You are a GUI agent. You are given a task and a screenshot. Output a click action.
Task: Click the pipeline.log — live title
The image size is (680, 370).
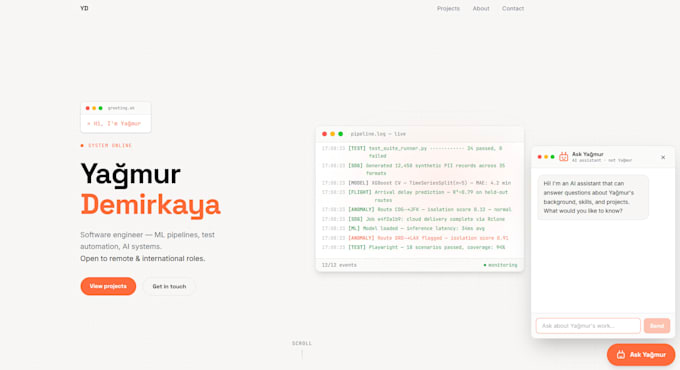378,134
